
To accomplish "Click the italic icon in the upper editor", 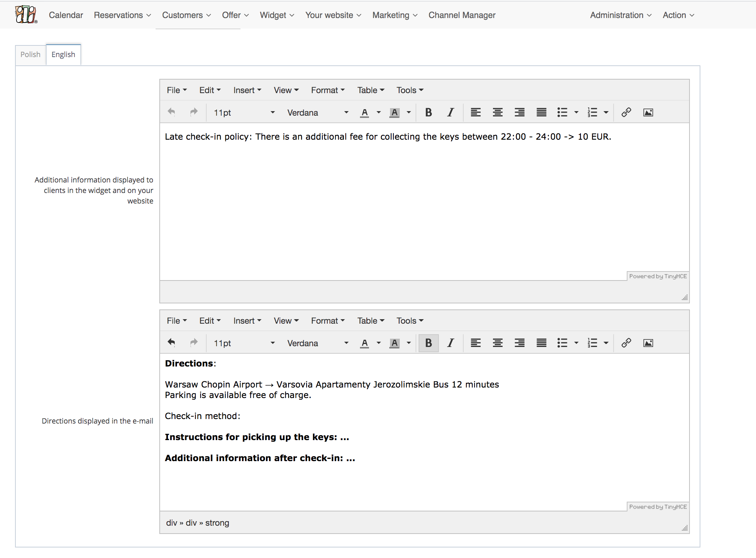I will click(450, 112).
